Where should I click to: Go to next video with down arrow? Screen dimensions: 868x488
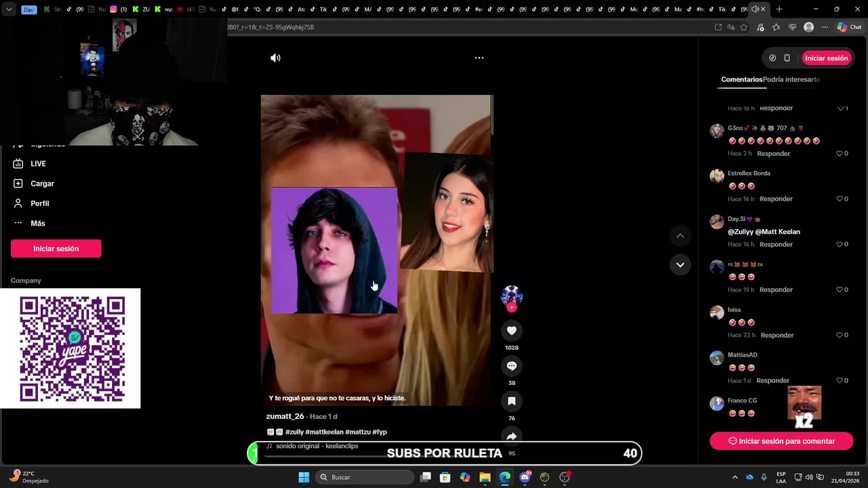tap(680, 264)
